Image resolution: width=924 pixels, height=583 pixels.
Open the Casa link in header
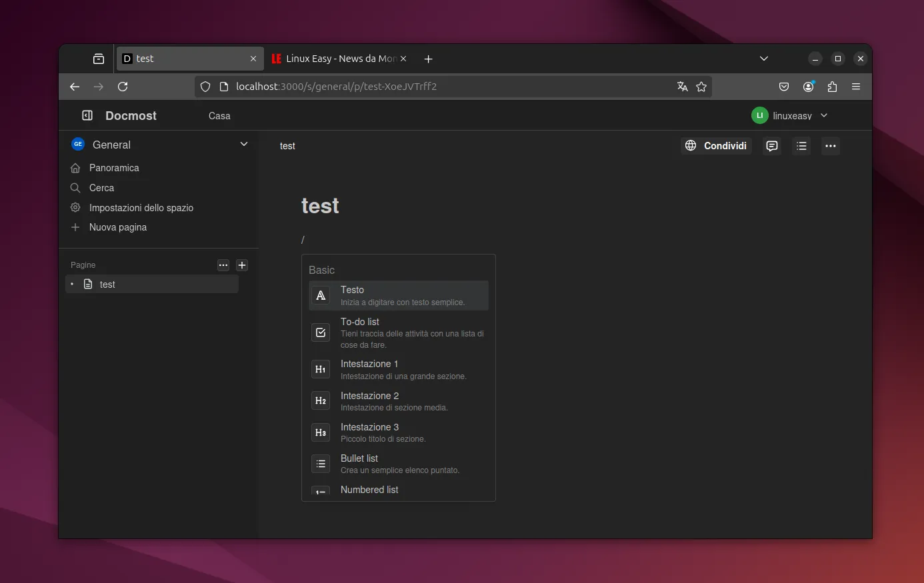(219, 116)
